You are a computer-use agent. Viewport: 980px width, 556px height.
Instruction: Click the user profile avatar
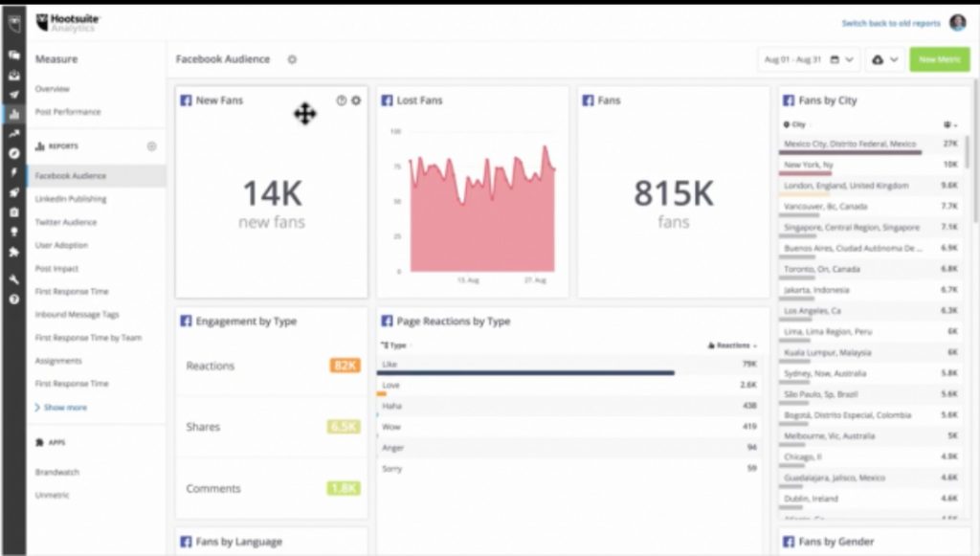(957, 23)
